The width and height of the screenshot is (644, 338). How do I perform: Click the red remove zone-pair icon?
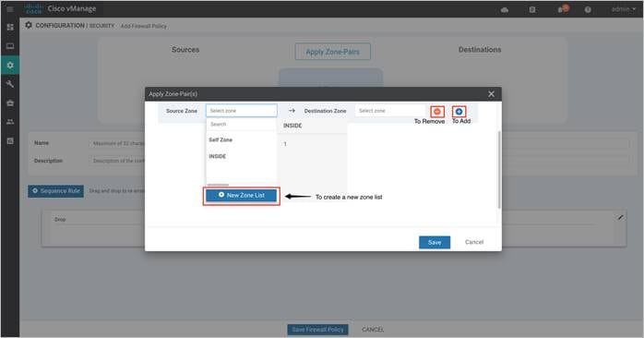pos(437,112)
